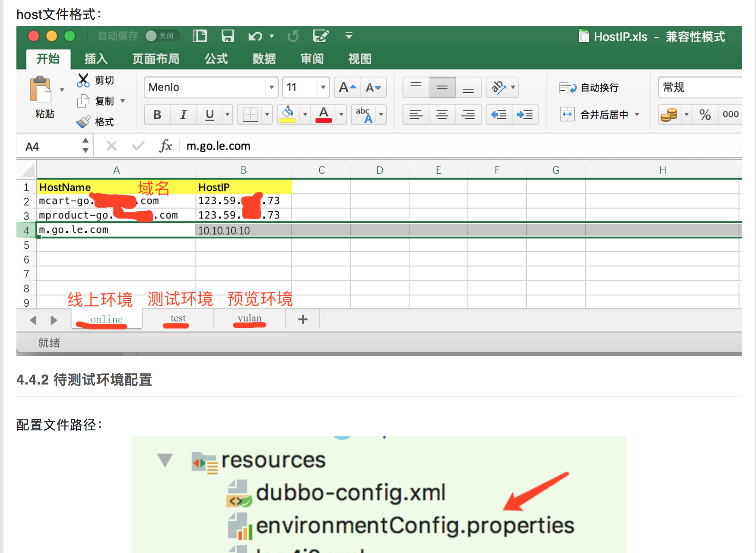Align text right
The width and height of the screenshot is (756, 553).
468,114
